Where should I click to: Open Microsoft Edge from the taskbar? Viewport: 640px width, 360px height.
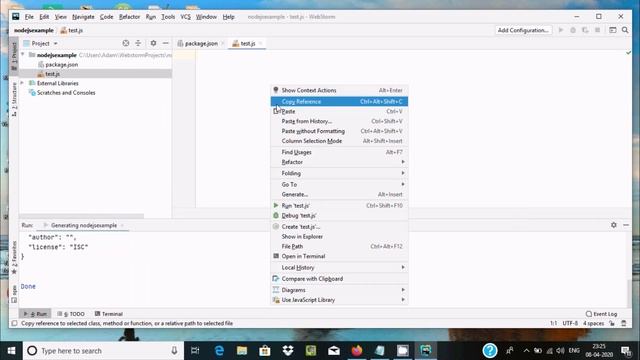pyautogui.click(x=219, y=351)
